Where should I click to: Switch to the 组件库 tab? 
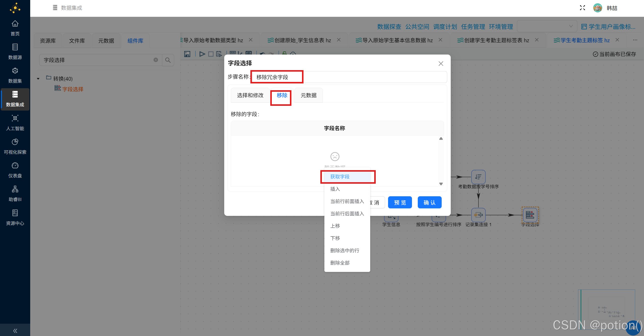tap(135, 41)
